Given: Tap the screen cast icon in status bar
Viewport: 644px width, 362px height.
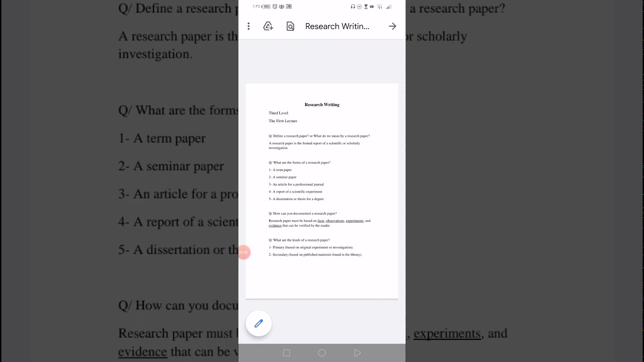Looking at the screenshot, I should point(288,7).
